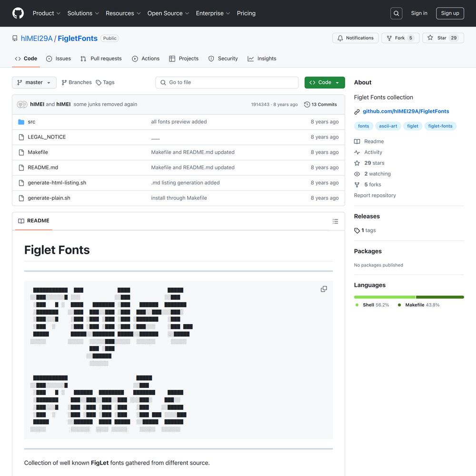Fork the repository with Fork button
Image resolution: width=476 pixels, height=476 pixels.
point(400,38)
